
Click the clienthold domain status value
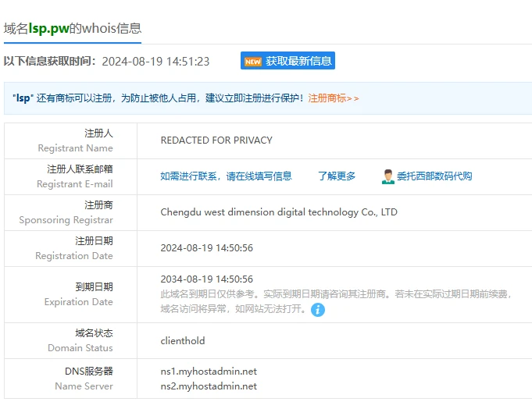(183, 341)
